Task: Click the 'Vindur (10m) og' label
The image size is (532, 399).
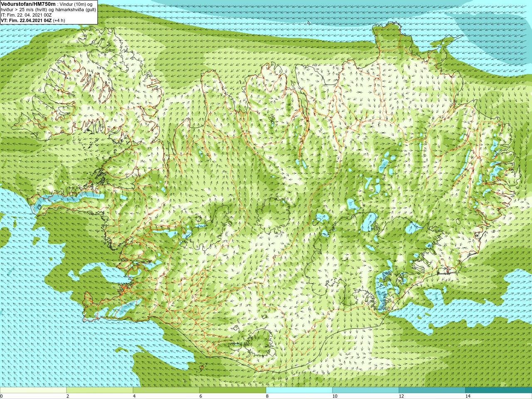Action: click(x=76, y=4)
